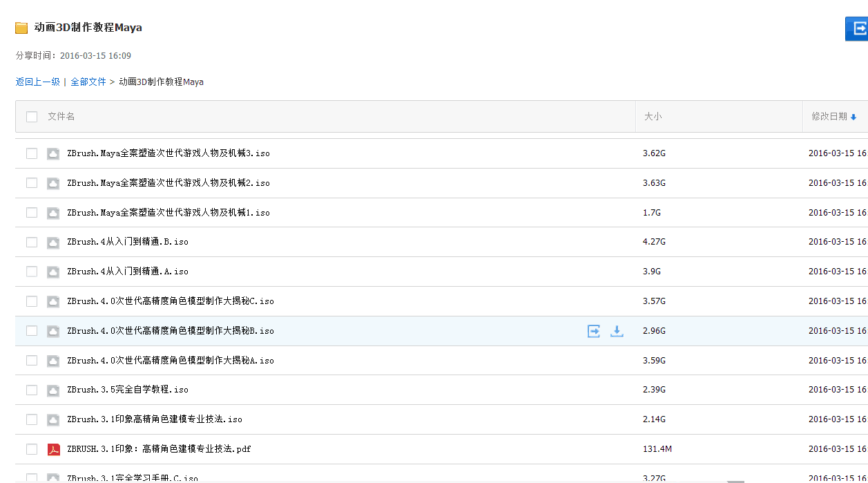Image resolution: width=868 pixels, height=483 pixels.
Task: Click the 动画3D制作教程Maya folder title
Action: click(88, 28)
